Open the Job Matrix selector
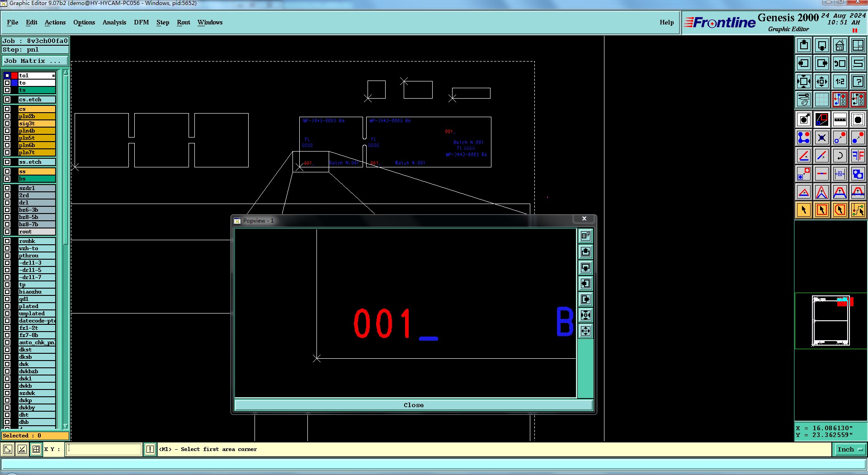The height and width of the screenshot is (475, 868). click(35, 61)
